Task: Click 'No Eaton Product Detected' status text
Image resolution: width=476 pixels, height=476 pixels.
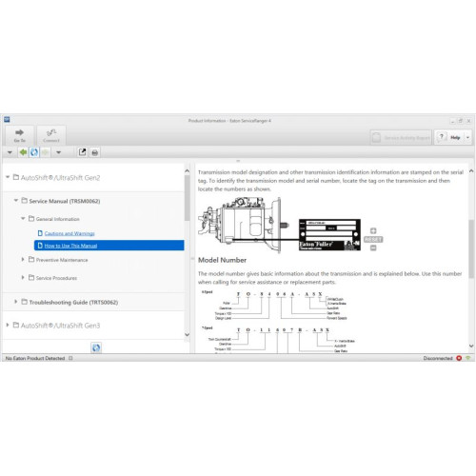Action: pyautogui.click(x=35, y=358)
